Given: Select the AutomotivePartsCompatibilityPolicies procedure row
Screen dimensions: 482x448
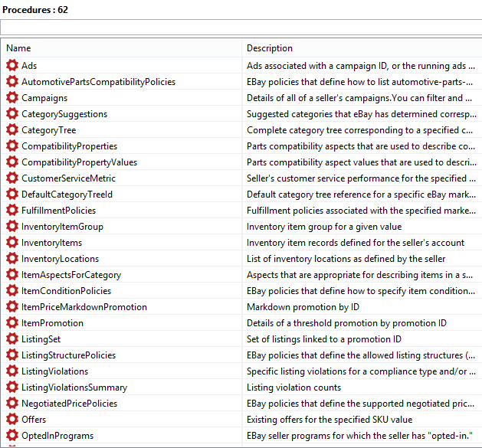Looking at the screenshot, I should [98, 82].
